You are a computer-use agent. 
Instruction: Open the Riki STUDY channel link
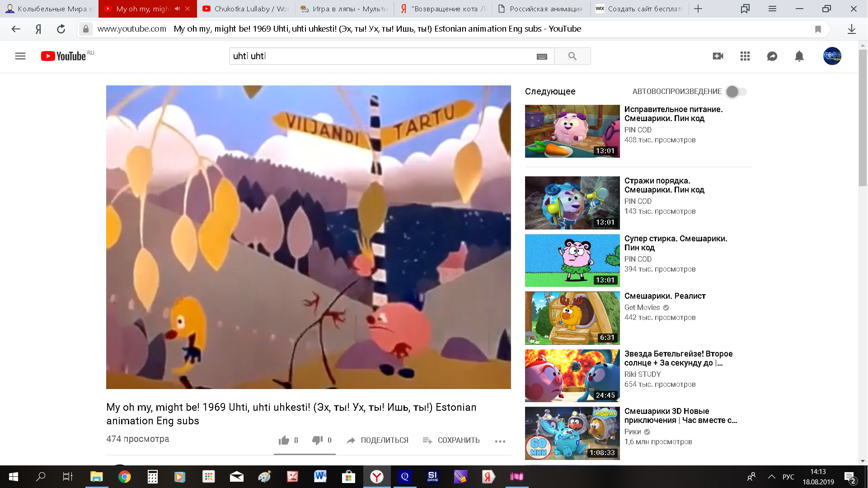[643, 375]
